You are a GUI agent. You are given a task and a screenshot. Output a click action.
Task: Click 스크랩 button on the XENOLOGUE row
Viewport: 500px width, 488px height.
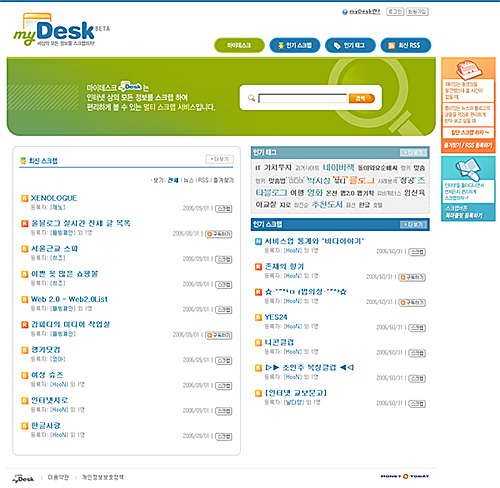pos(224,209)
